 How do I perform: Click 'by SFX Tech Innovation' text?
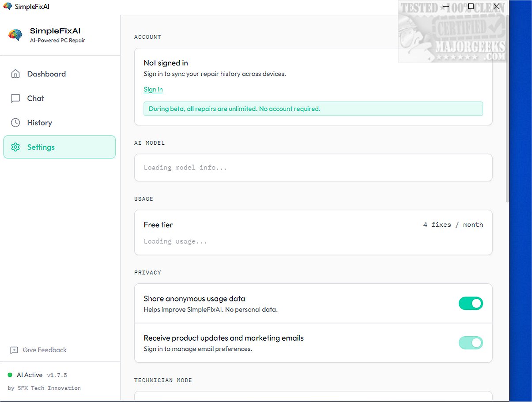(44, 388)
